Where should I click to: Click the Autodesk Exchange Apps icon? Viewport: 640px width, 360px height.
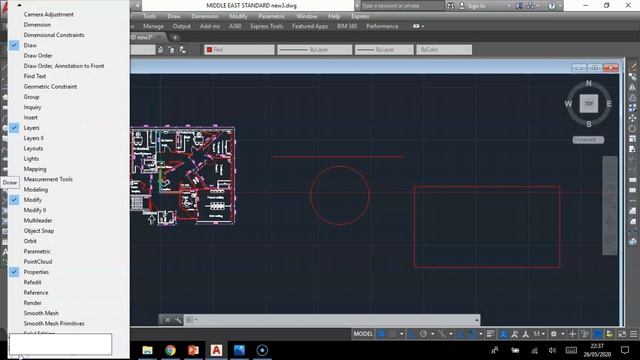(x=519, y=6)
